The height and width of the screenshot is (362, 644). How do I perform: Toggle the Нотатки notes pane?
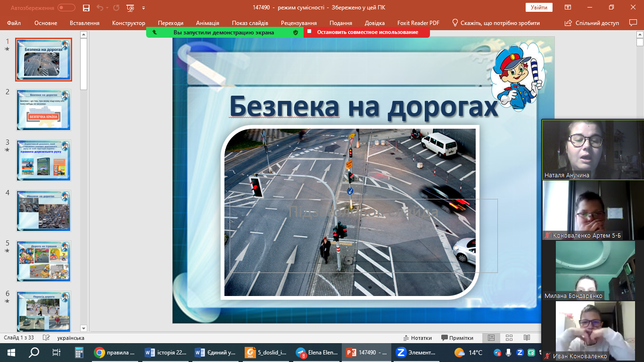(417, 338)
